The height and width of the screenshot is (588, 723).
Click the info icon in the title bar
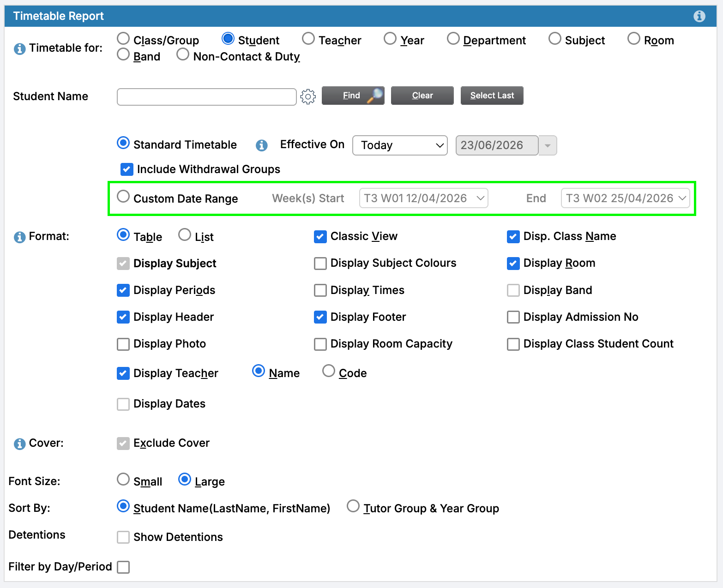pos(699,16)
